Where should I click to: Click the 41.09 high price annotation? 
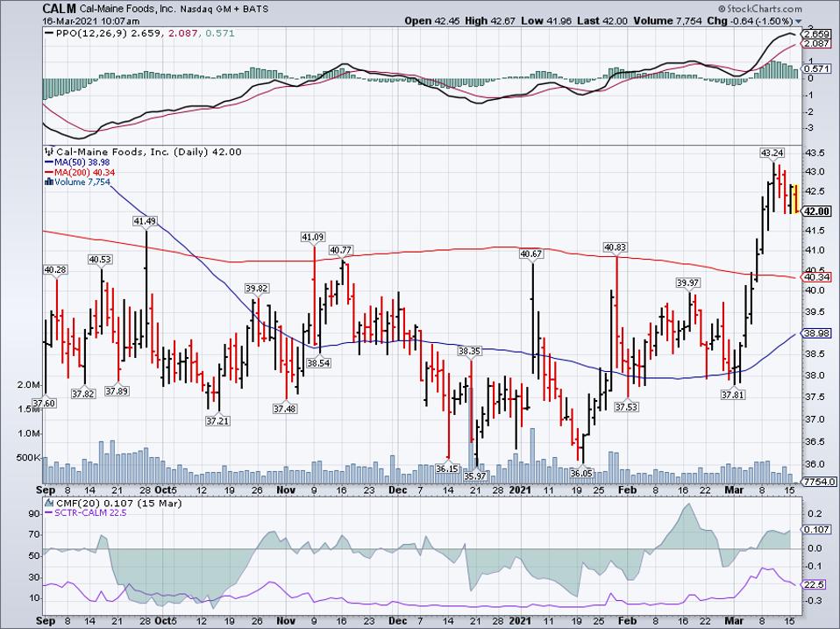(x=313, y=237)
